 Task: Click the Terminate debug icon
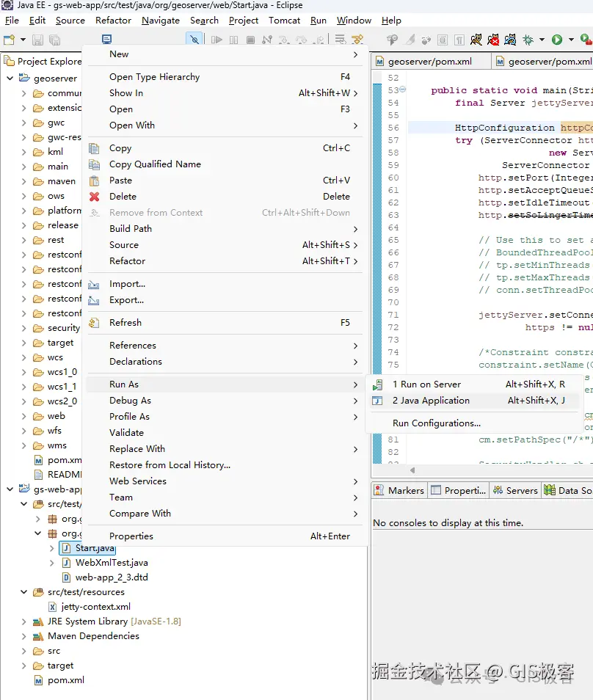click(250, 40)
